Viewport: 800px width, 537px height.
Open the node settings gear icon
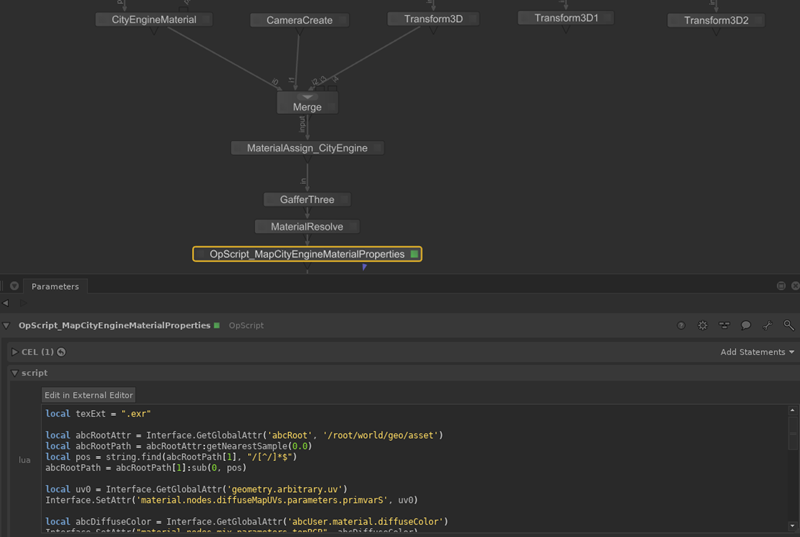pos(702,325)
